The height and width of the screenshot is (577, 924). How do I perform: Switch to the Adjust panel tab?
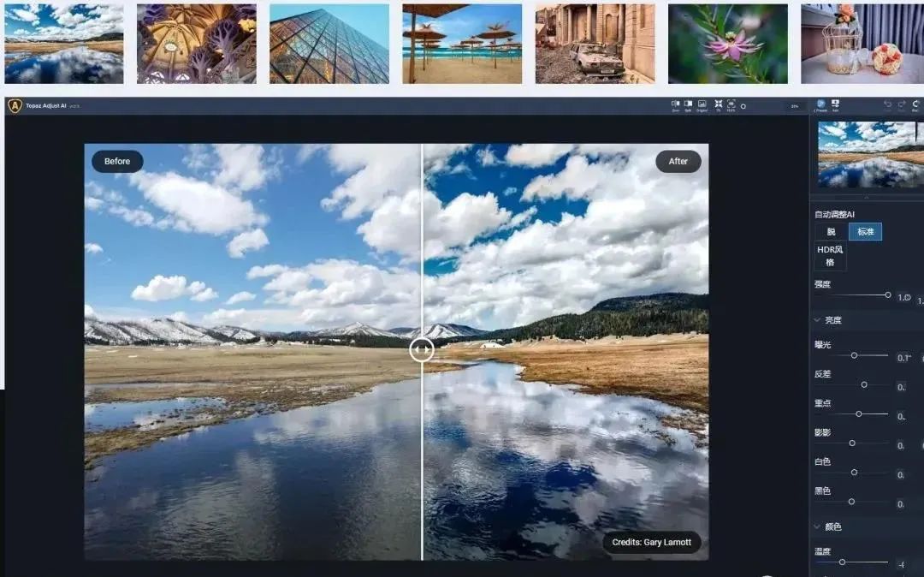pos(836,105)
